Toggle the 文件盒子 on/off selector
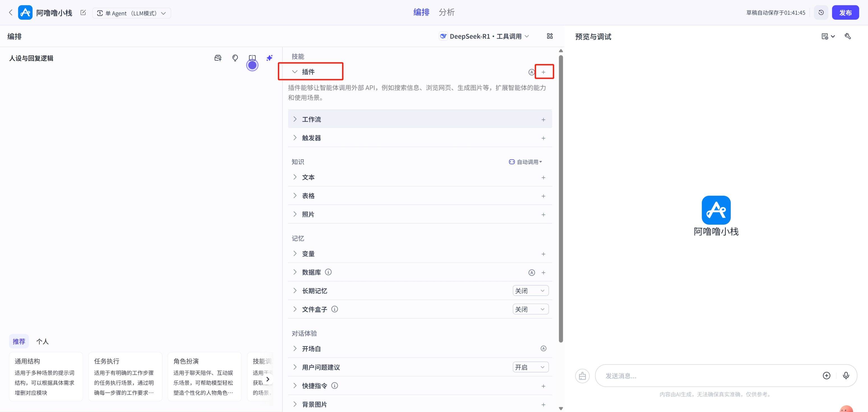 530,309
